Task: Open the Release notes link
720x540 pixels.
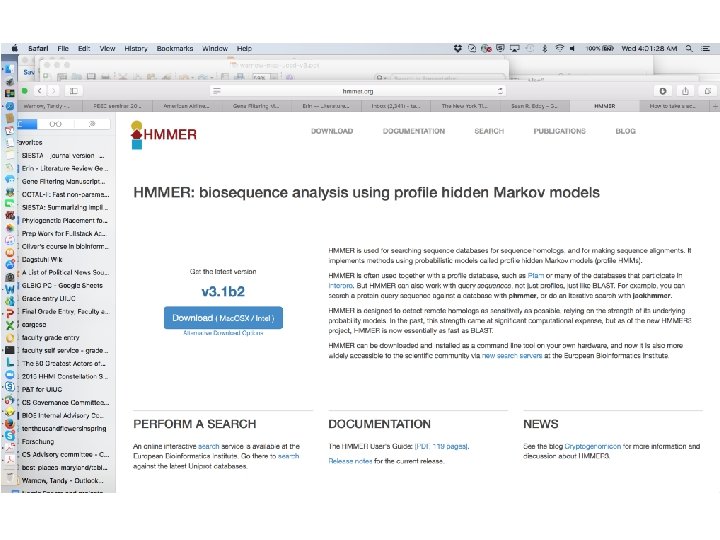Action: click(x=350, y=461)
